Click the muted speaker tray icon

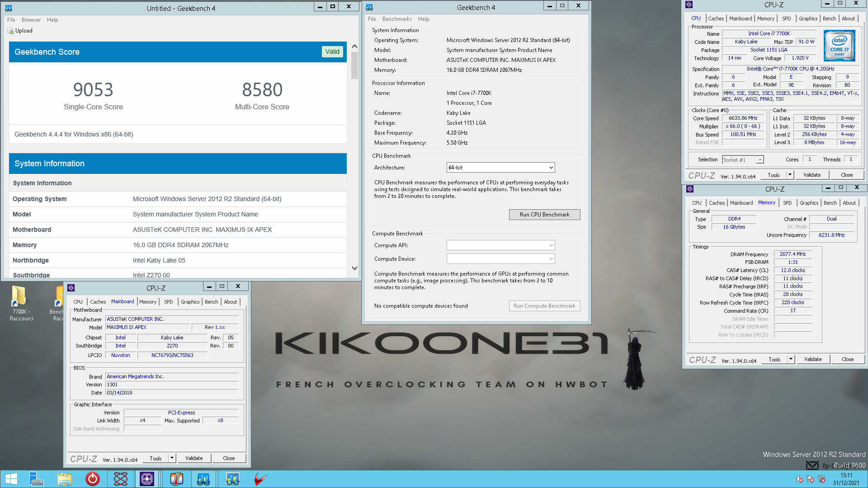(x=799, y=479)
